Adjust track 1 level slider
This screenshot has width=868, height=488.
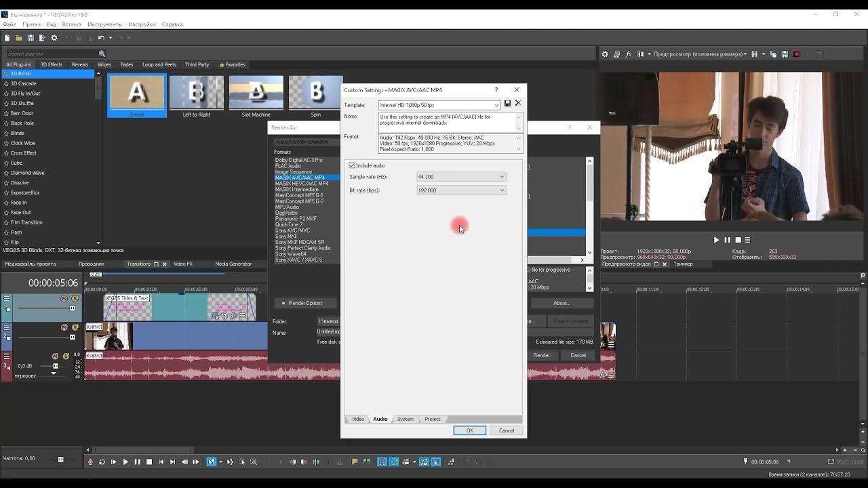click(x=72, y=308)
